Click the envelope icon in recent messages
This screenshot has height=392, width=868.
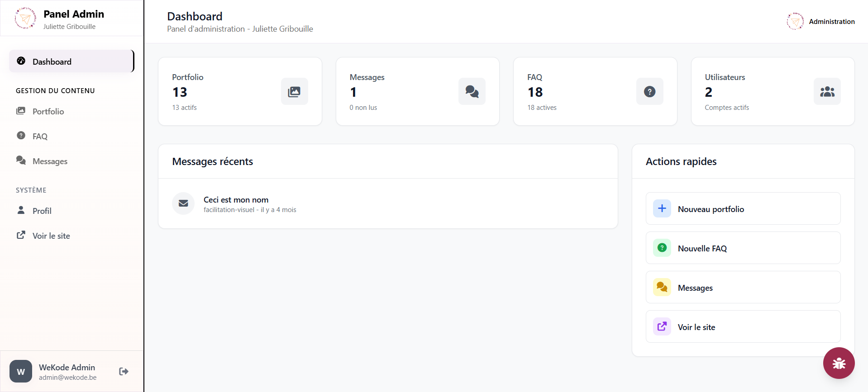pos(183,203)
